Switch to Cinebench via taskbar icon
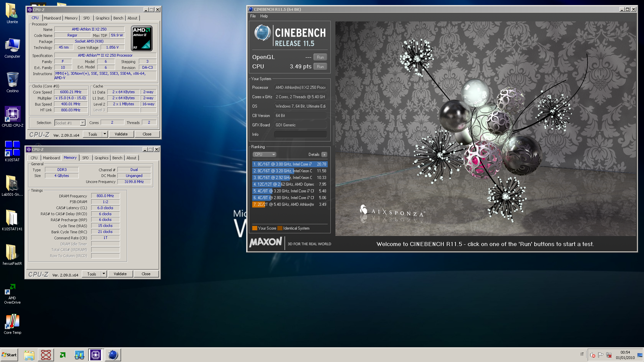 pos(113,355)
